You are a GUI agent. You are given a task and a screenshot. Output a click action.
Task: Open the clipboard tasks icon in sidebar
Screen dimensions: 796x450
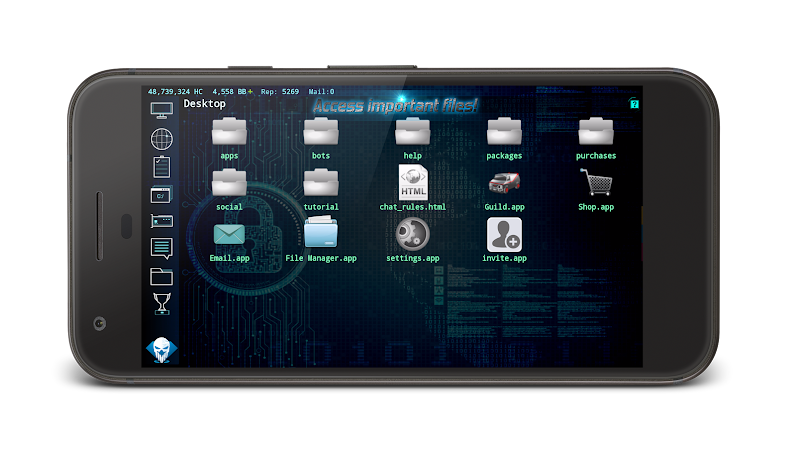[161, 167]
